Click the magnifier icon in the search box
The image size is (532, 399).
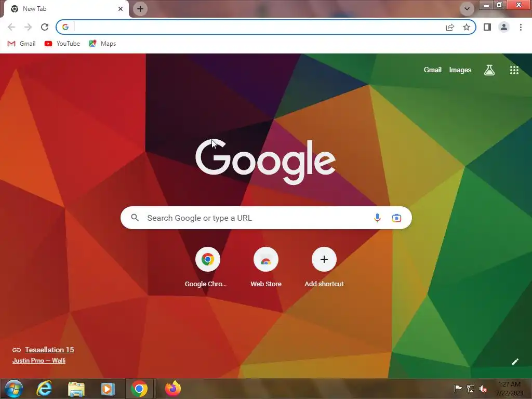coord(135,218)
